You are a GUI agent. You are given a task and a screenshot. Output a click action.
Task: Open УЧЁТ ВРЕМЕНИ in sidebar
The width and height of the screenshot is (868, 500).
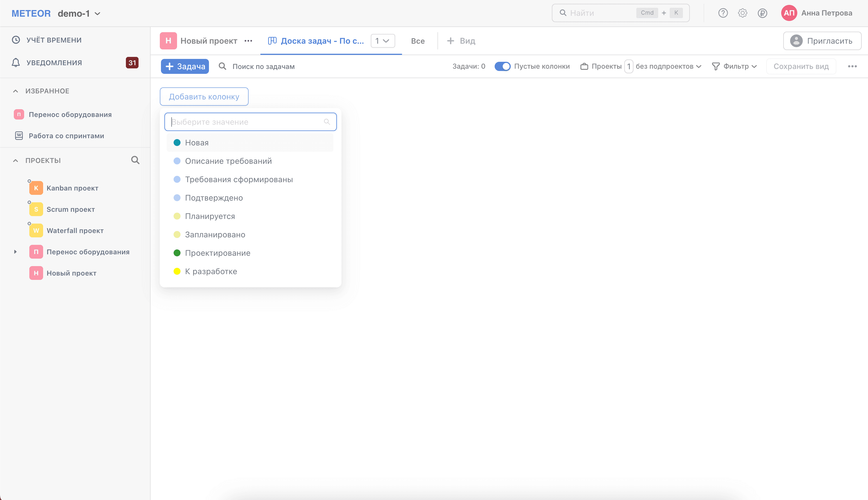coord(54,40)
